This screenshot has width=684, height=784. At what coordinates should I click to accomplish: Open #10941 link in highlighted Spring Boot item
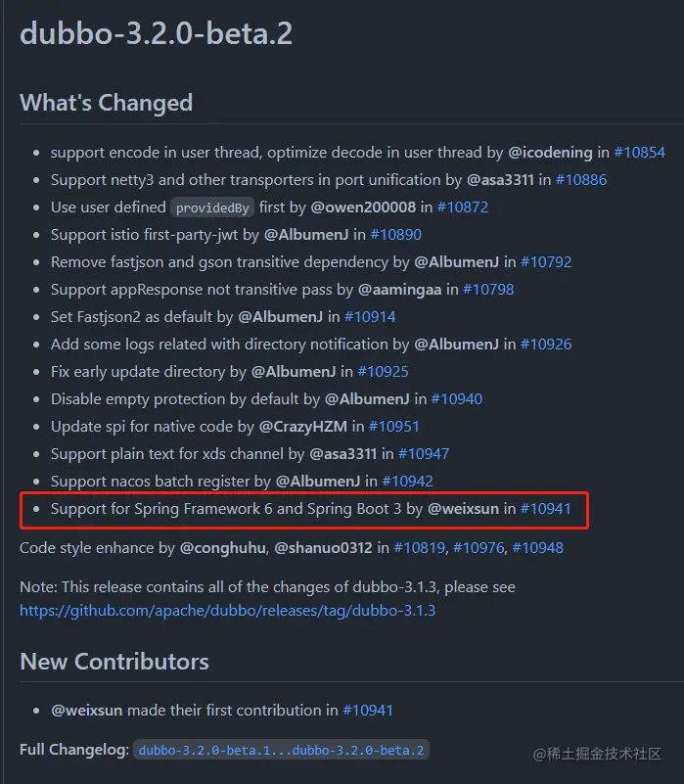coord(545,510)
